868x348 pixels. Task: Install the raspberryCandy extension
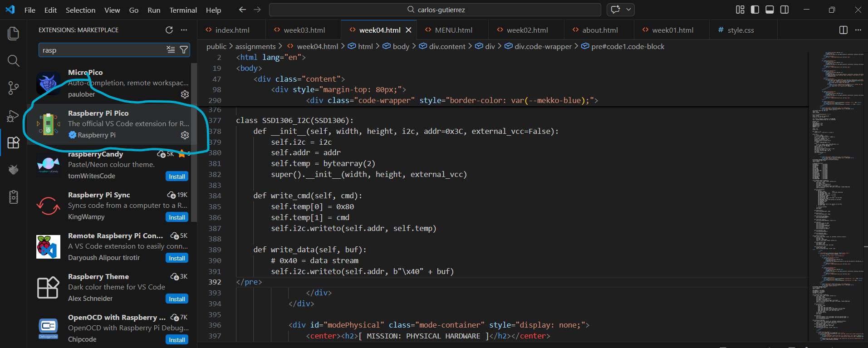pos(177,176)
